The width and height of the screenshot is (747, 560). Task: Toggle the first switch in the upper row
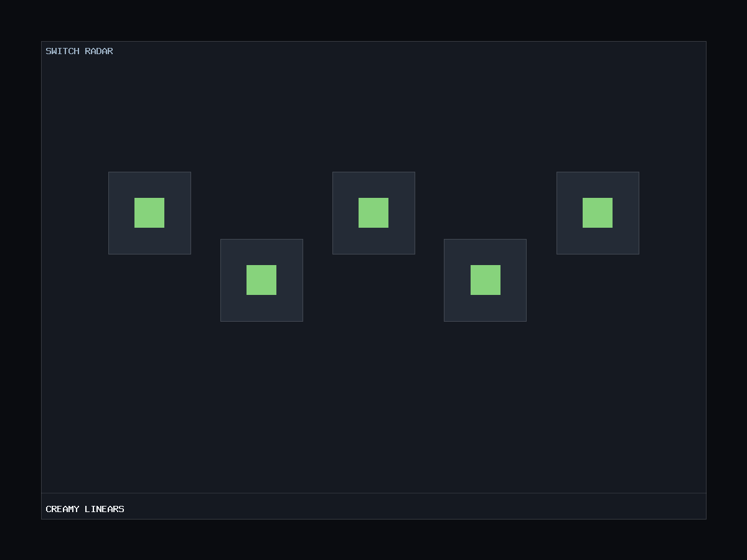pos(149,213)
